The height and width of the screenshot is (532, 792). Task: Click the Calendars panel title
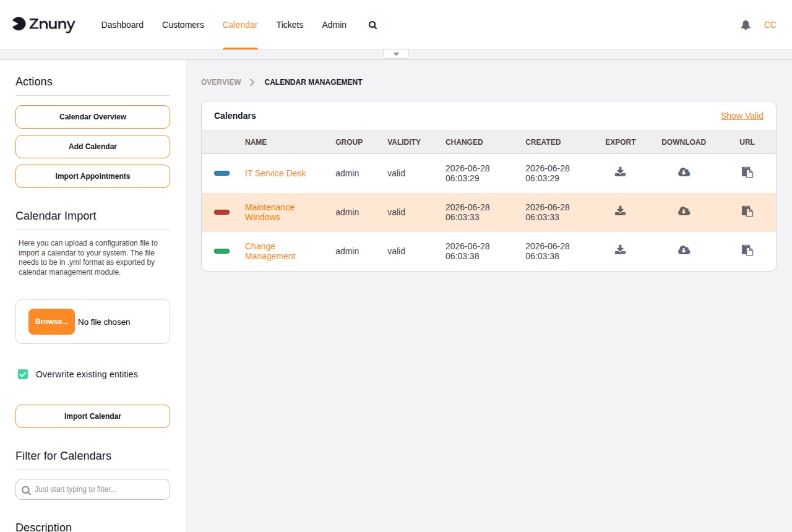pos(235,116)
